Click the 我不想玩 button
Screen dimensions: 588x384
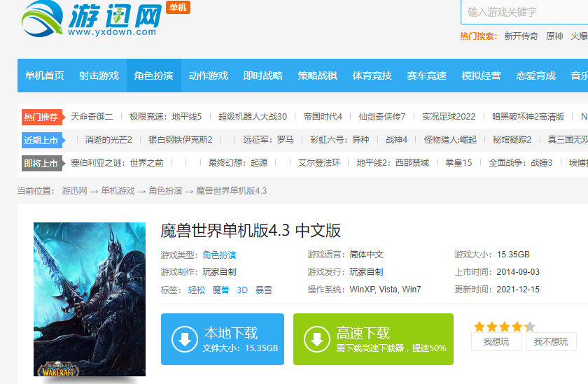tap(551, 341)
